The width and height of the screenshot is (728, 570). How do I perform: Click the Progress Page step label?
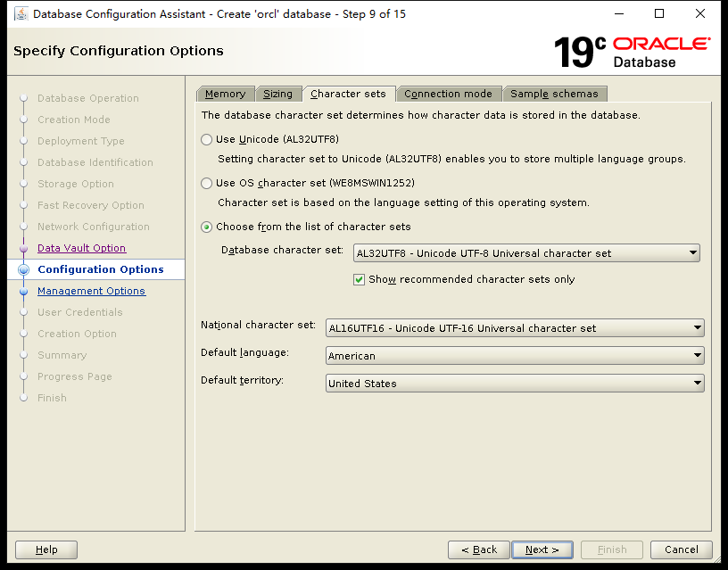pos(75,376)
